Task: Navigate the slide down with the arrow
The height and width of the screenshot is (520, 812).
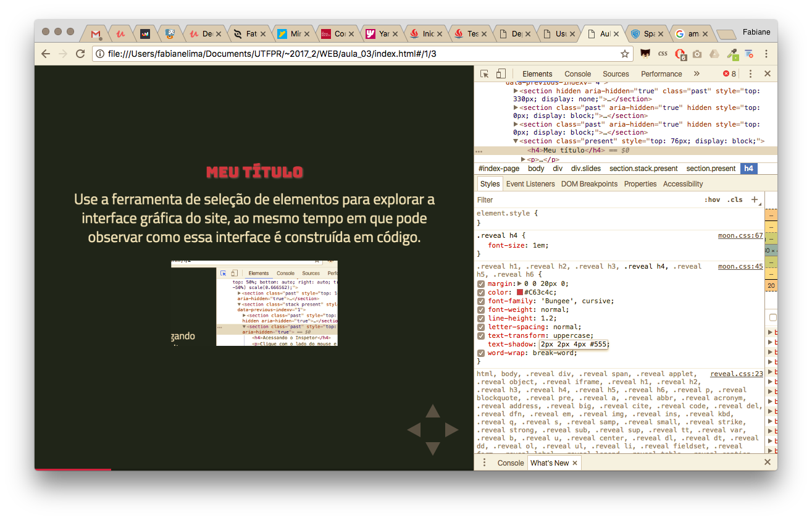Action: [432, 449]
